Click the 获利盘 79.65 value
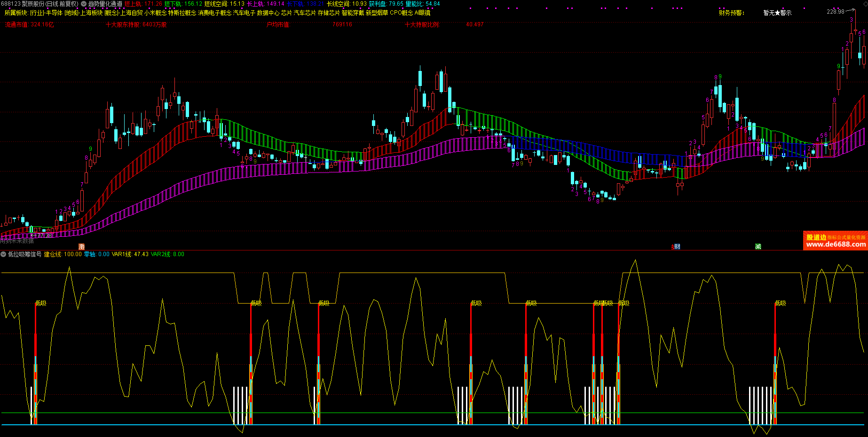This screenshot has width=868, height=437. pyautogui.click(x=386, y=4)
